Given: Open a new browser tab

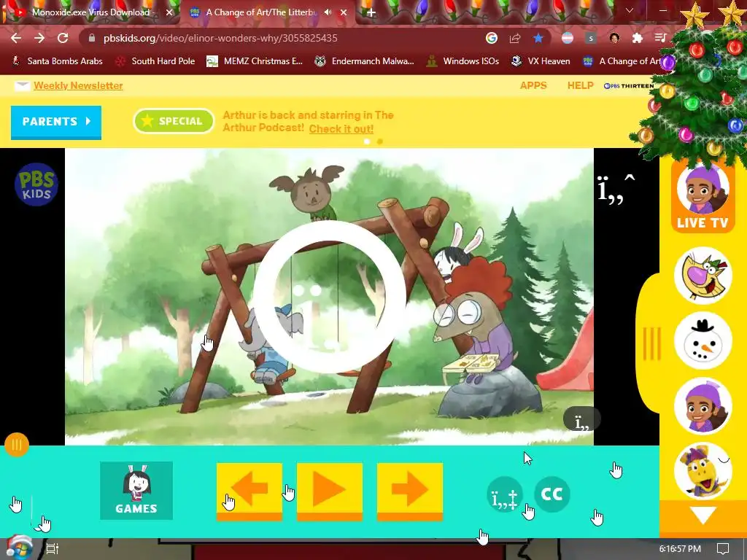Looking at the screenshot, I should pyautogui.click(x=371, y=12).
